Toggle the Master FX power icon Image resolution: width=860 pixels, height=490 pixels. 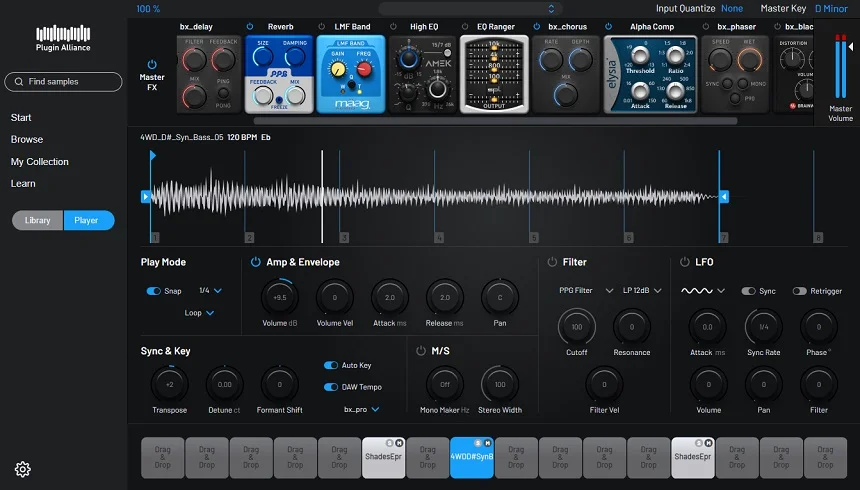coord(152,65)
